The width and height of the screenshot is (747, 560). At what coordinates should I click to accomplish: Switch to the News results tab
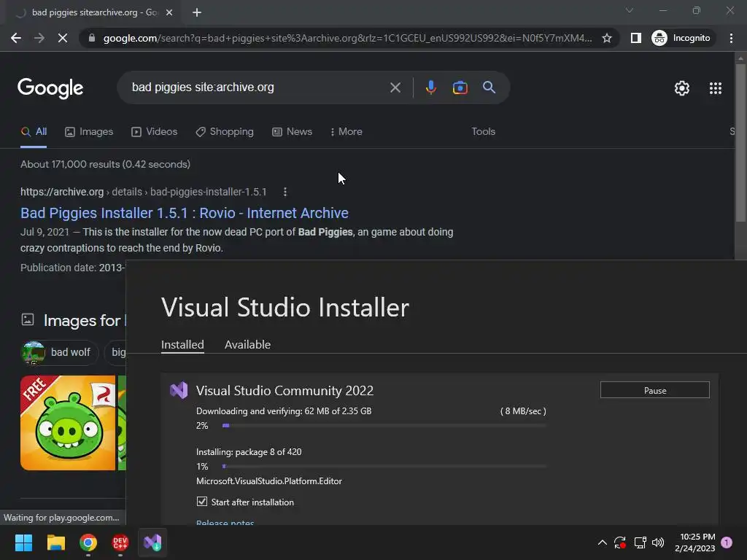click(292, 132)
